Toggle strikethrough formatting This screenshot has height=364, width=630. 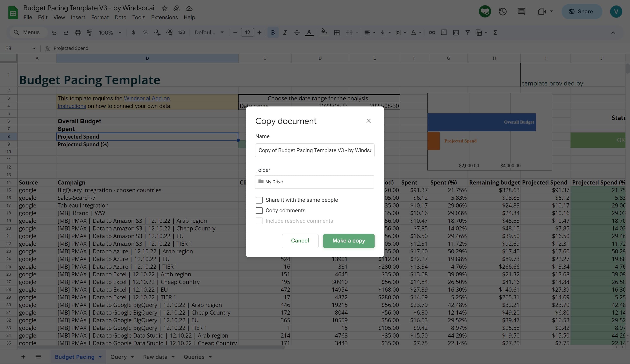pos(297,33)
